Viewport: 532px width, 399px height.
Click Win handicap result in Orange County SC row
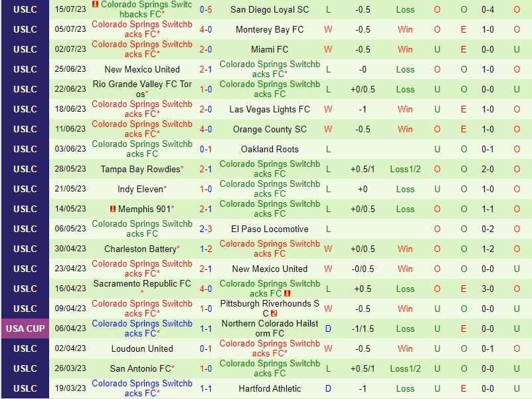click(x=405, y=130)
